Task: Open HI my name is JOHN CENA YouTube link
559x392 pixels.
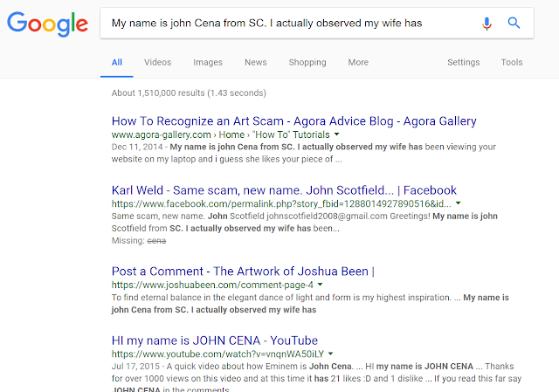Action: (215, 340)
